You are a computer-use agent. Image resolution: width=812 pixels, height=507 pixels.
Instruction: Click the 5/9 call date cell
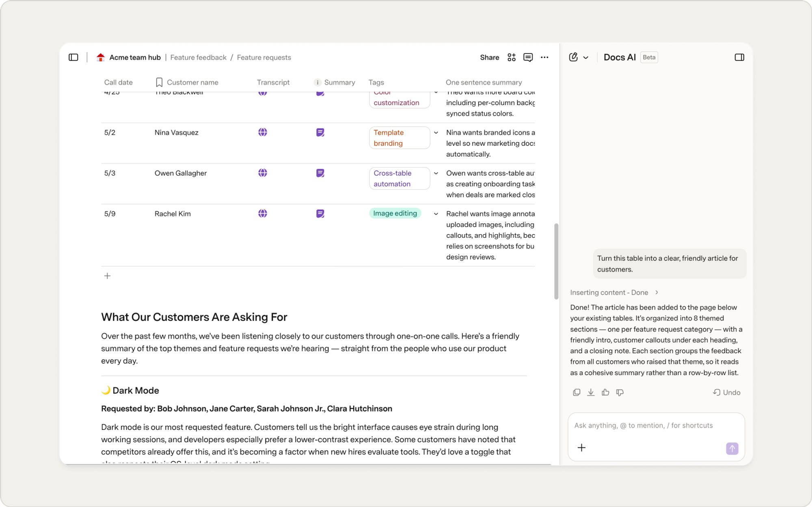point(110,214)
